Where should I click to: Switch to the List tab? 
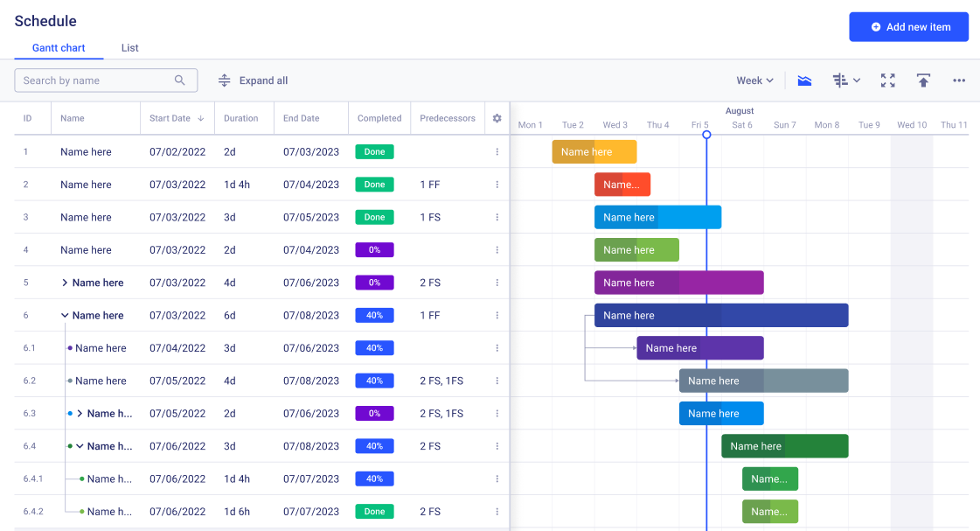tap(129, 48)
